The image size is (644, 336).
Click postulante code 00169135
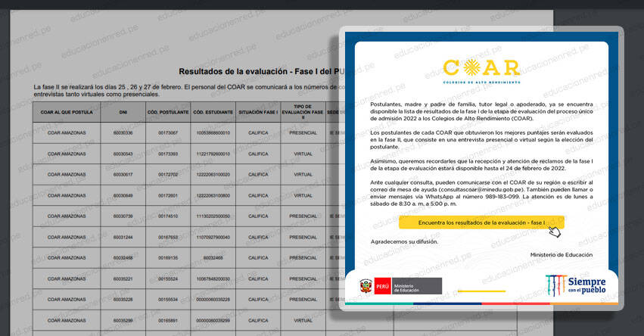click(168, 258)
